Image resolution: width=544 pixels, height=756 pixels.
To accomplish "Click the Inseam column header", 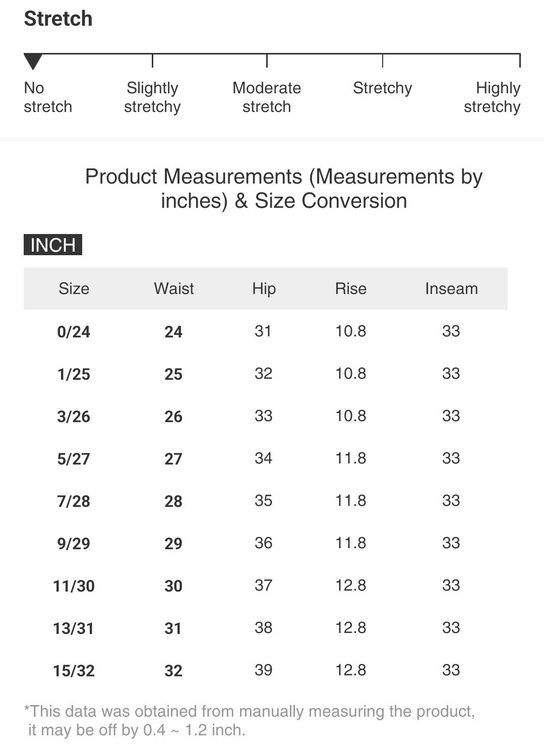I will pos(451,288).
